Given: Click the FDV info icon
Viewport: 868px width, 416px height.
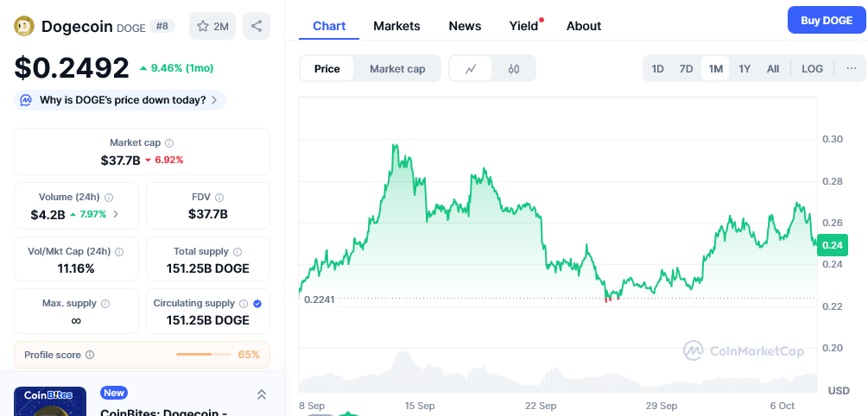Looking at the screenshot, I should pyautogui.click(x=219, y=198).
